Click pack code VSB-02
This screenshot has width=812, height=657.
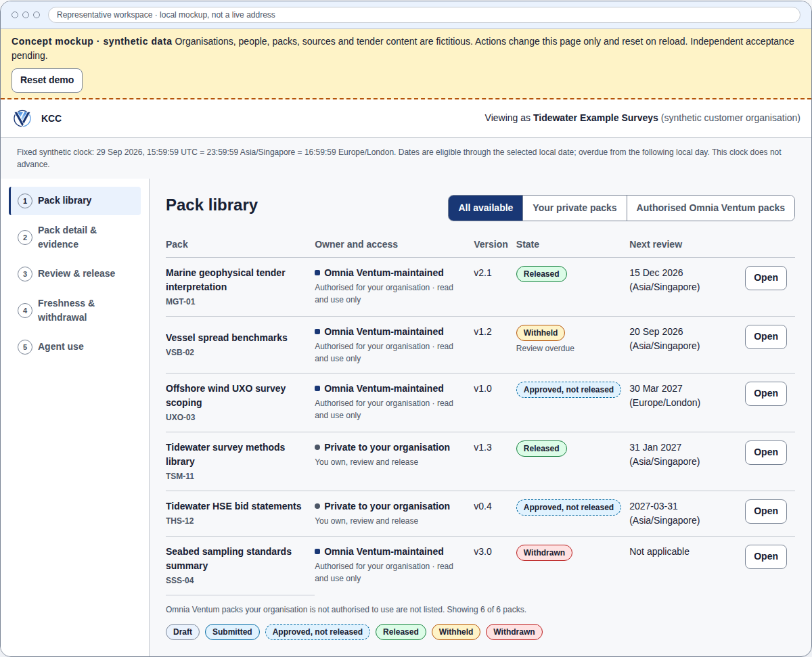click(180, 353)
